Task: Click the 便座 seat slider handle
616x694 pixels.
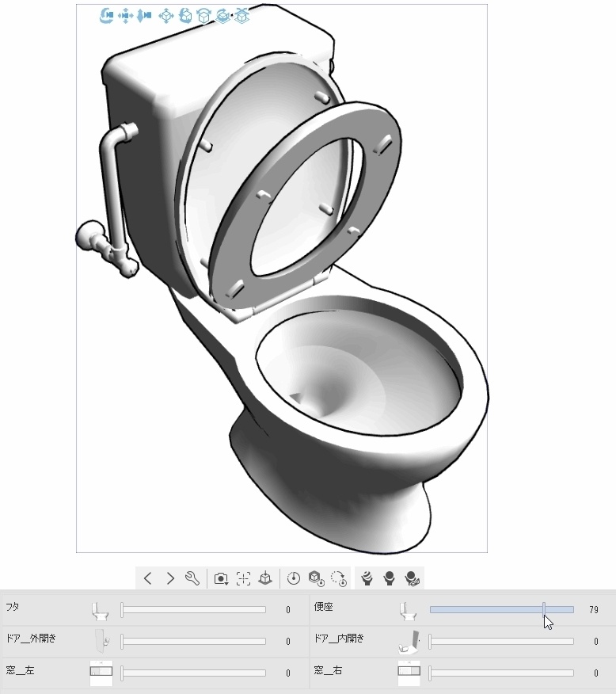Action: [x=544, y=609]
